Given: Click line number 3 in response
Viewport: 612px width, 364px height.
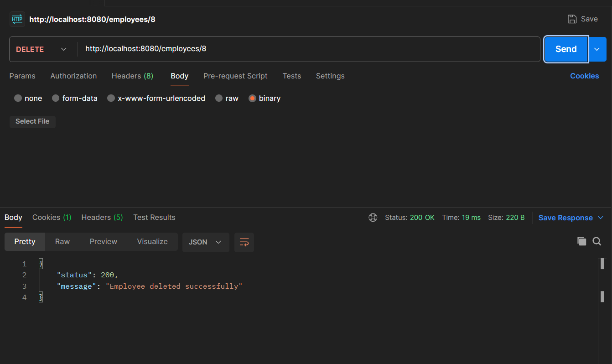Looking at the screenshot, I should tap(25, 286).
